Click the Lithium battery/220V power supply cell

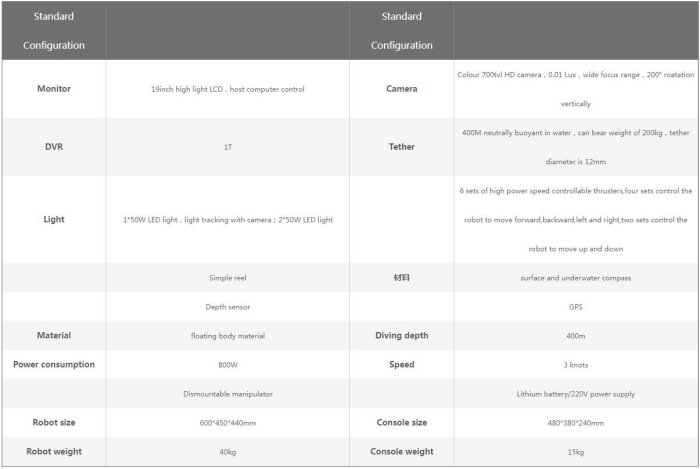(575, 394)
